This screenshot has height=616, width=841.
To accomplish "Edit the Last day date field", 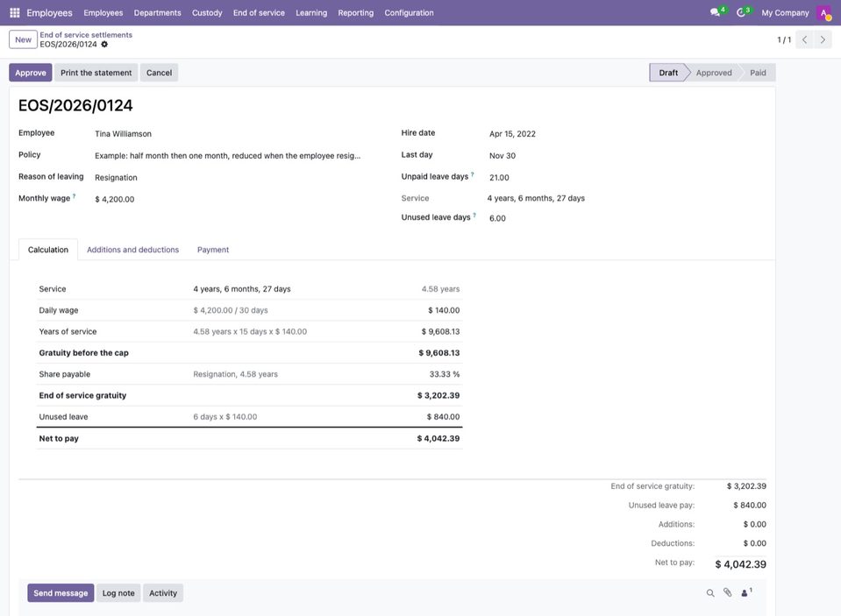I will 626,156.
